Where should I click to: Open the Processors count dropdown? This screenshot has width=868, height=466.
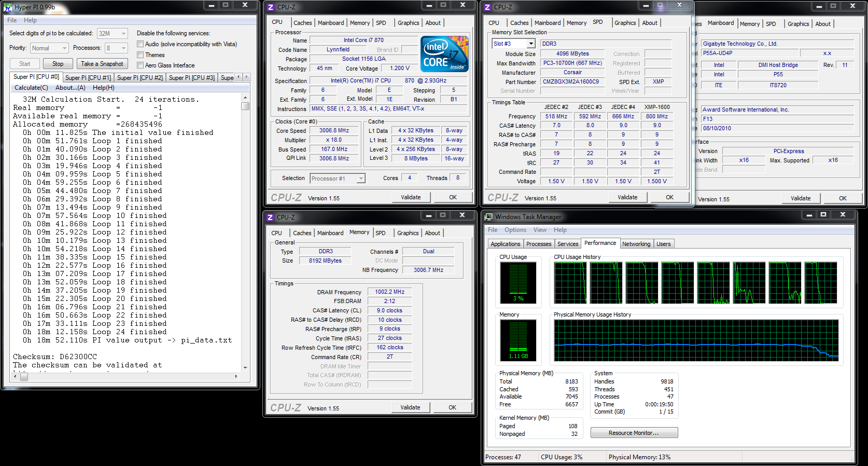[x=116, y=48]
